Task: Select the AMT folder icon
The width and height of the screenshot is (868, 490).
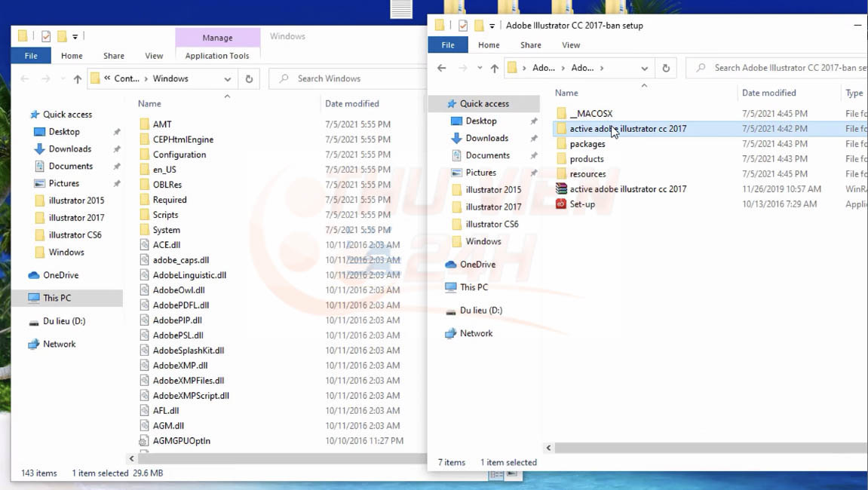Action: point(145,124)
